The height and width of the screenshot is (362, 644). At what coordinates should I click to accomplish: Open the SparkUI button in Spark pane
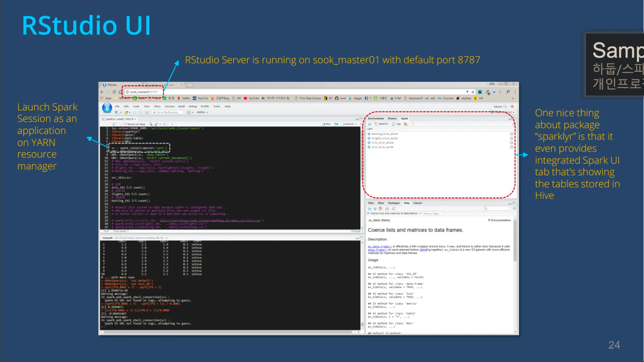pyautogui.click(x=381, y=124)
